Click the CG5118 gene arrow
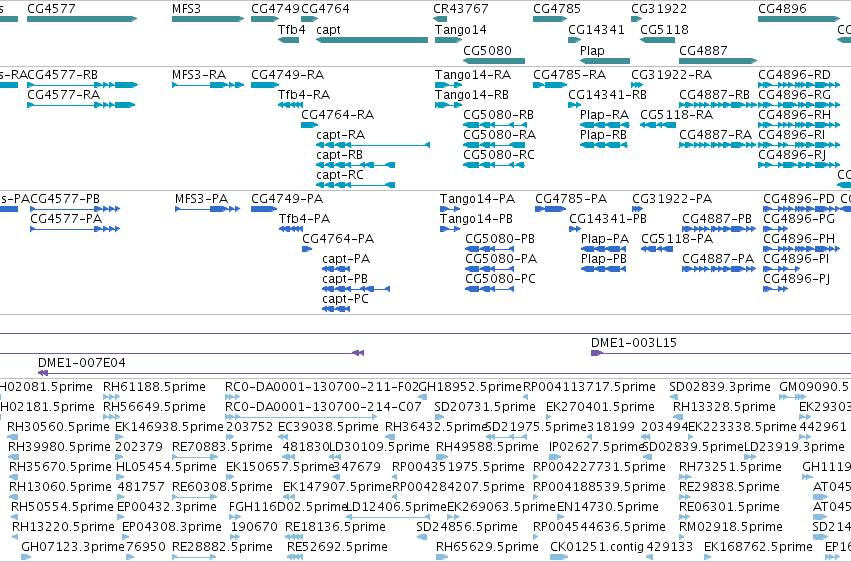Viewport: 851px width, 562px height. point(657,40)
